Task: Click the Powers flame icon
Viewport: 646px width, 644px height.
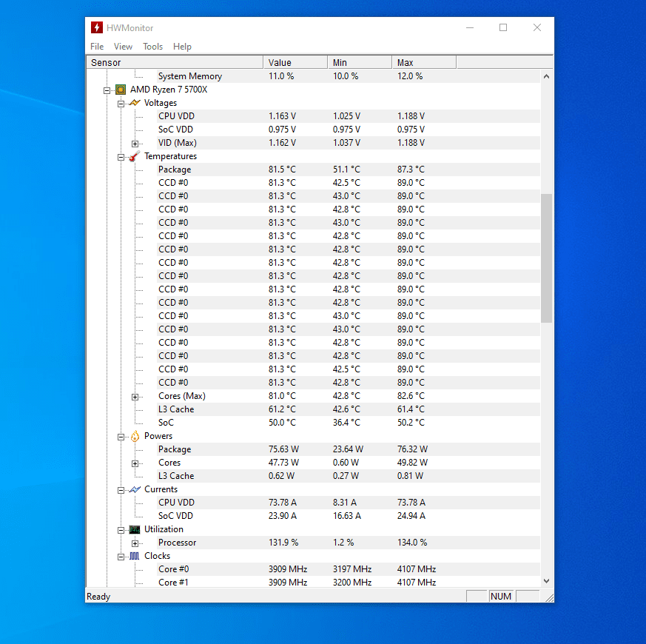Action: 135,436
